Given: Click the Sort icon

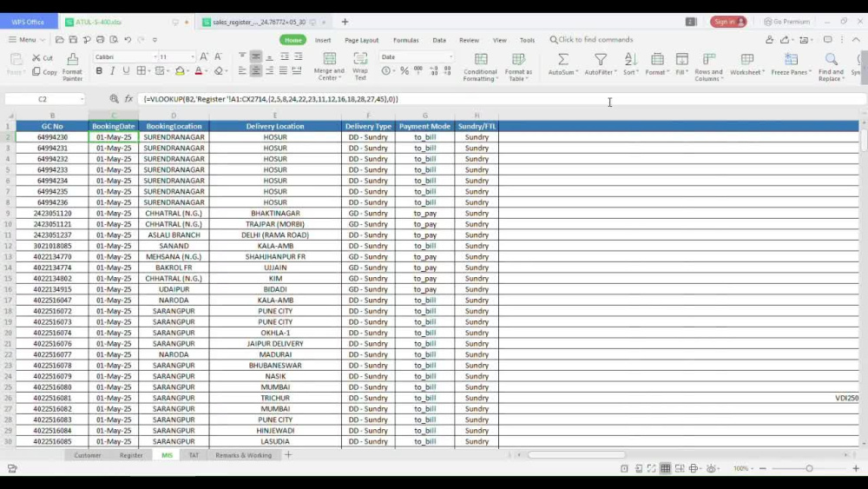Looking at the screenshot, I should 630,59.
